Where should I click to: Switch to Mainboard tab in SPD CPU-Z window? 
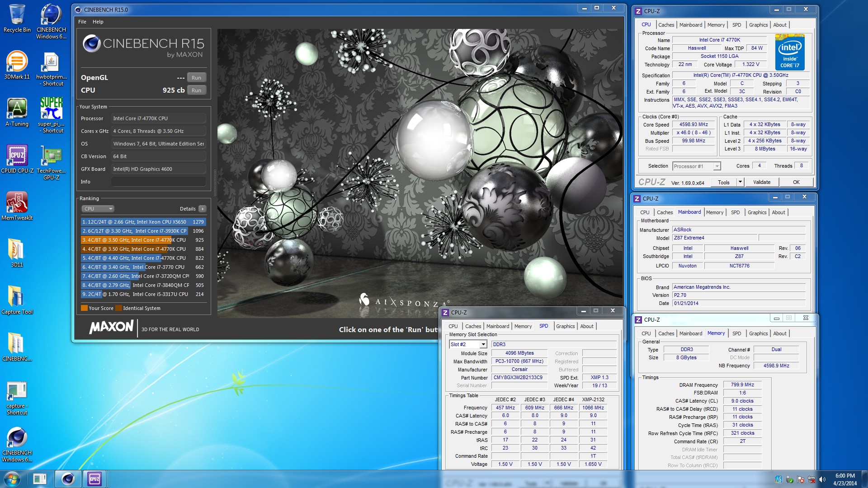click(498, 326)
